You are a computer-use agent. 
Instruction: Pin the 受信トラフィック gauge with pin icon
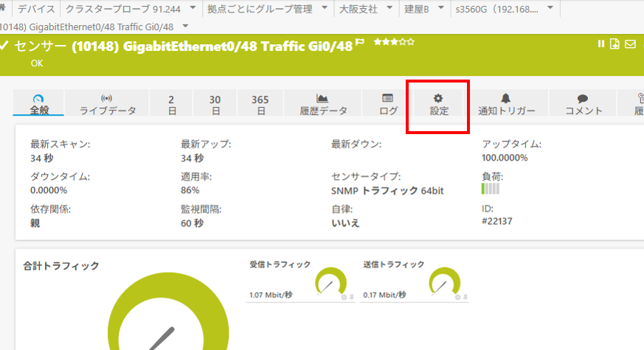click(x=352, y=296)
